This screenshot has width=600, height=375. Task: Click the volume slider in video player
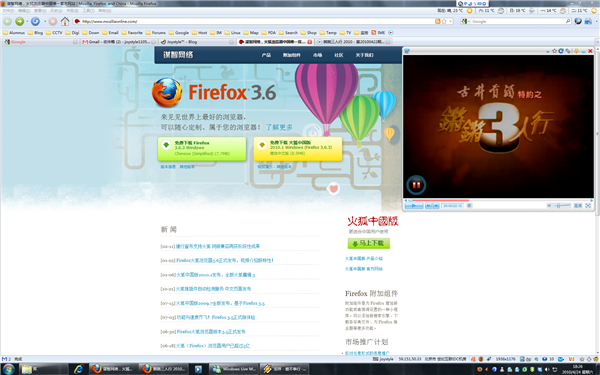point(562,206)
